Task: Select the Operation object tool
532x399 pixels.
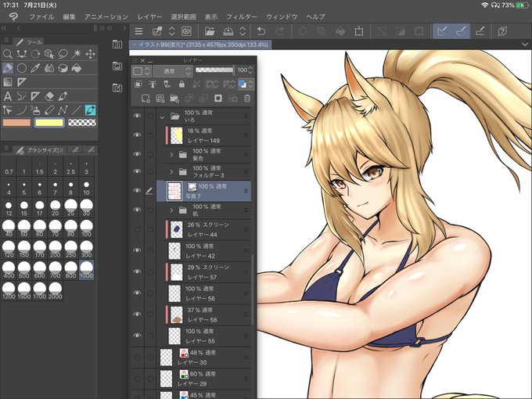Action: tap(49, 54)
